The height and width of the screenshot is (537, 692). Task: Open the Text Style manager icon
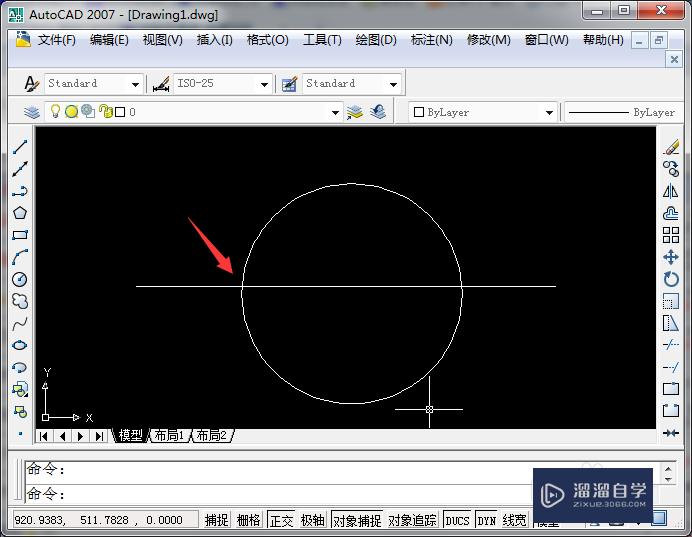tap(31, 83)
